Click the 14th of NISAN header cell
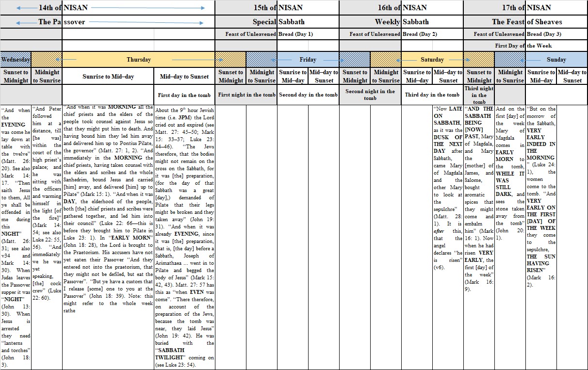The width and height of the screenshot is (588, 370). pyautogui.click(x=63, y=8)
